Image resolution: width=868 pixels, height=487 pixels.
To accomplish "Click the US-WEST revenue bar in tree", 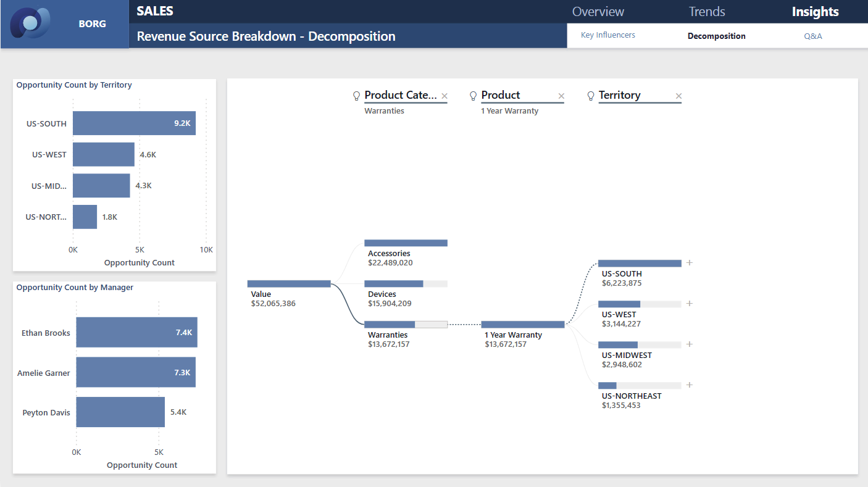I will click(640, 304).
